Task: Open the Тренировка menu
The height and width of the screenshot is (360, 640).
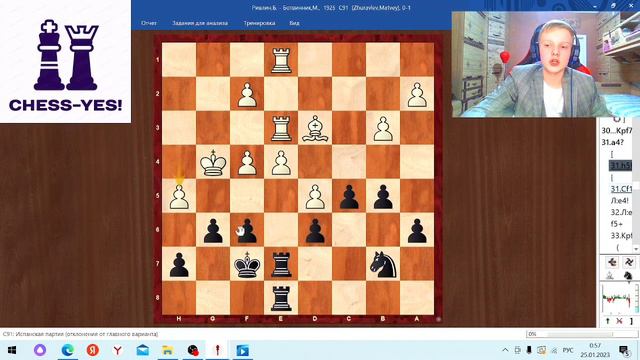Action: [259, 23]
